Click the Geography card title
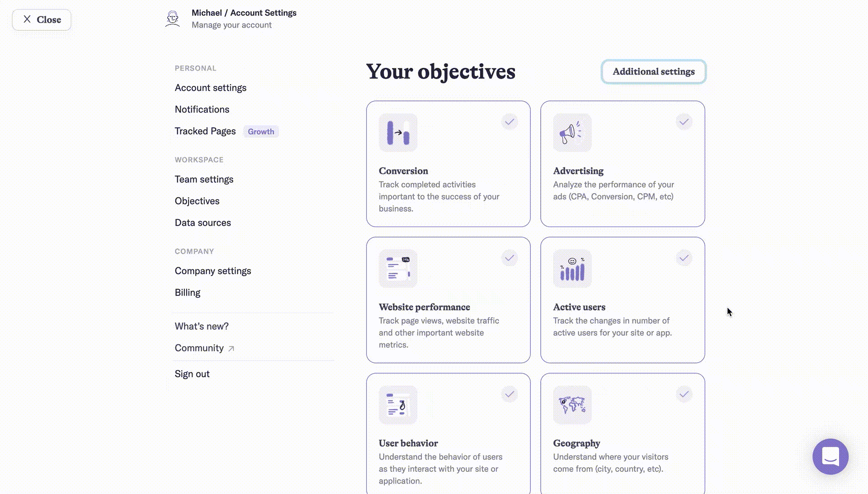Image resolution: width=868 pixels, height=494 pixels. click(x=576, y=443)
